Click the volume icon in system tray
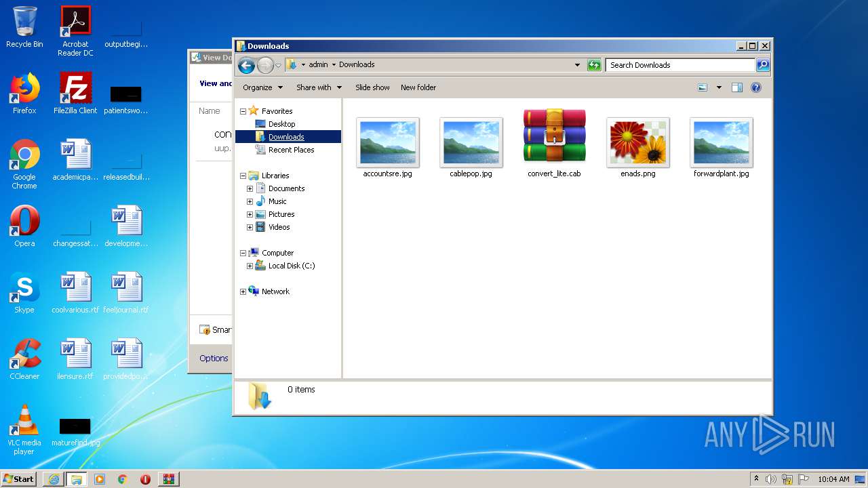 771,479
